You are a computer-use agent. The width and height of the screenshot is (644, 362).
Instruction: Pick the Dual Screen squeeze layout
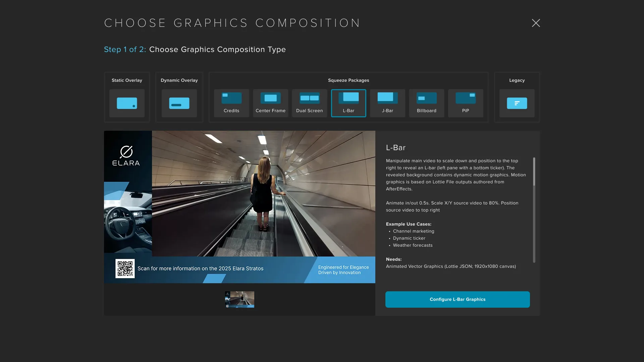309,103
